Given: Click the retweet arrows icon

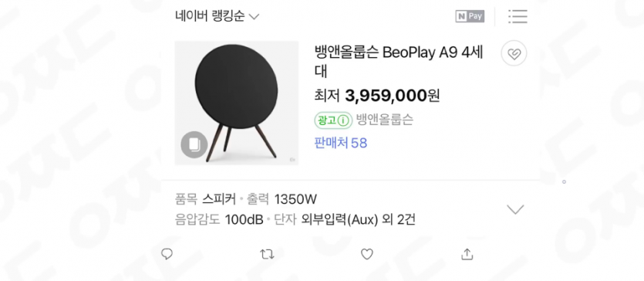Looking at the screenshot, I should pos(267,255).
